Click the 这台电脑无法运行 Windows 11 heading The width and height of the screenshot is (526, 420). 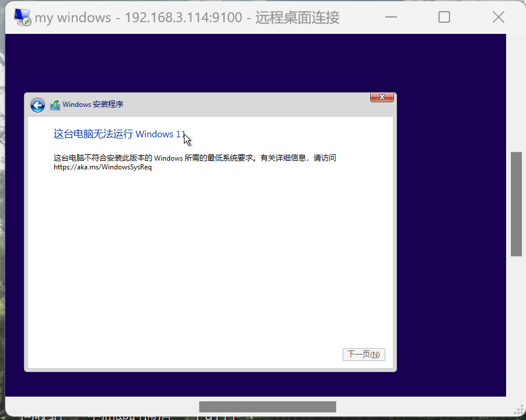click(x=120, y=134)
